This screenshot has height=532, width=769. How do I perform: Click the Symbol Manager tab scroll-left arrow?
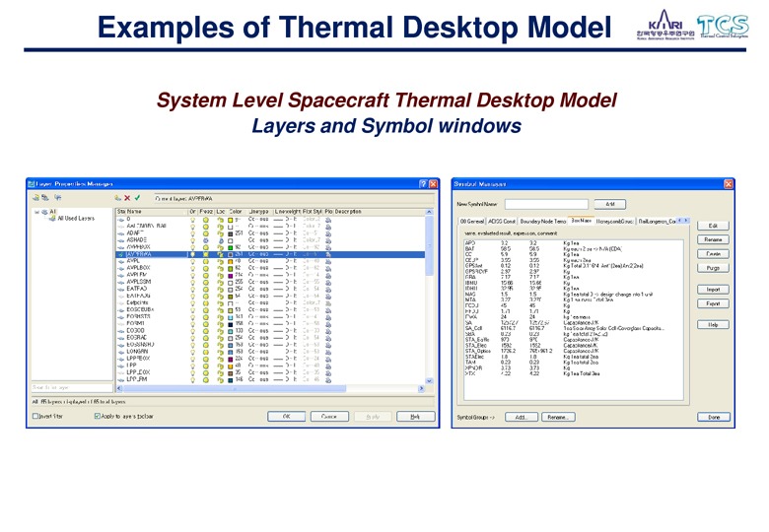coord(679,221)
